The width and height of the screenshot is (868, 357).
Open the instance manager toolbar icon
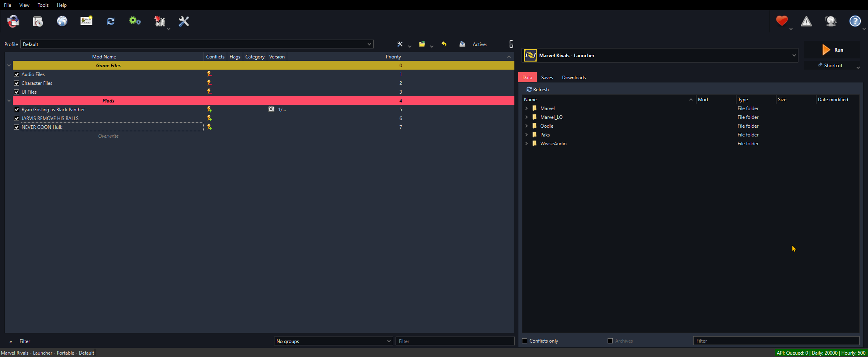(13, 21)
